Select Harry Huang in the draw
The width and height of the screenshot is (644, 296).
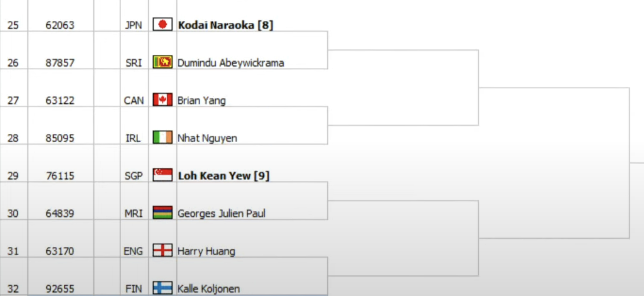tap(206, 251)
